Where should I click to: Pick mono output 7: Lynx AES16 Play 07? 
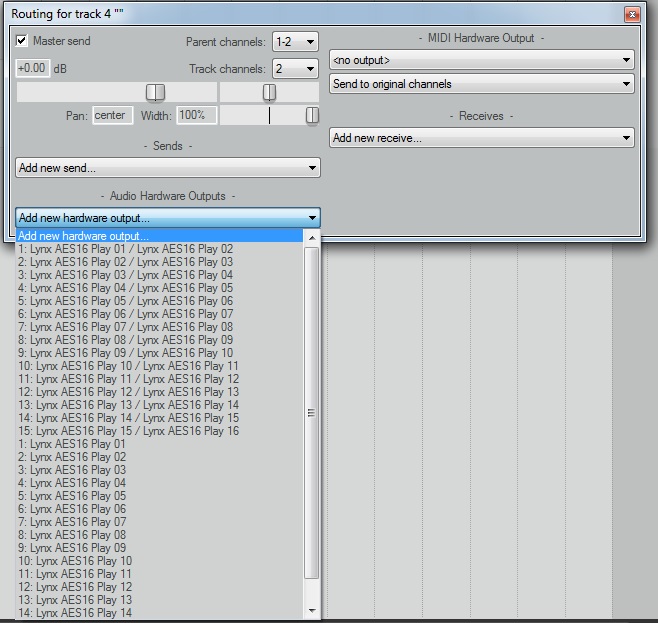pos(159,522)
